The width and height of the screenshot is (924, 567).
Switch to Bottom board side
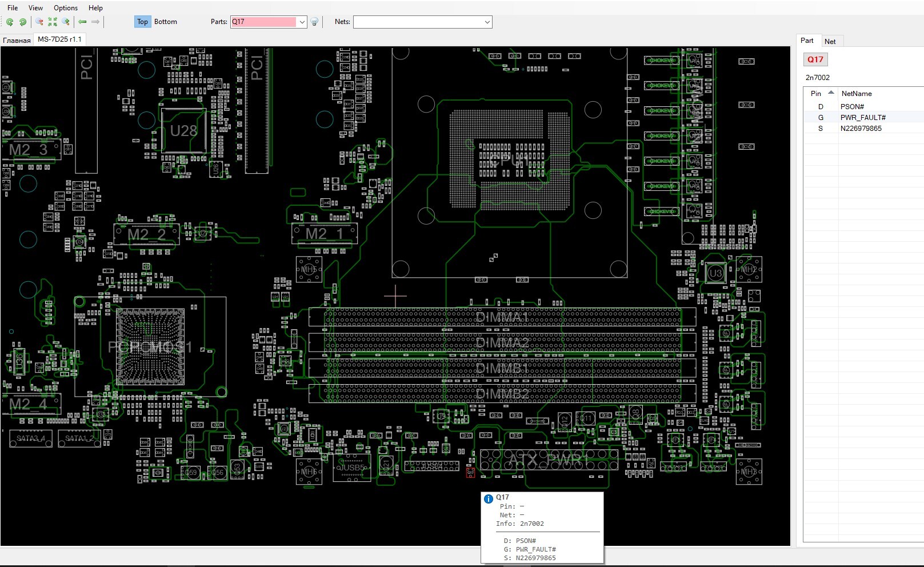pyautogui.click(x=166, y=22)
